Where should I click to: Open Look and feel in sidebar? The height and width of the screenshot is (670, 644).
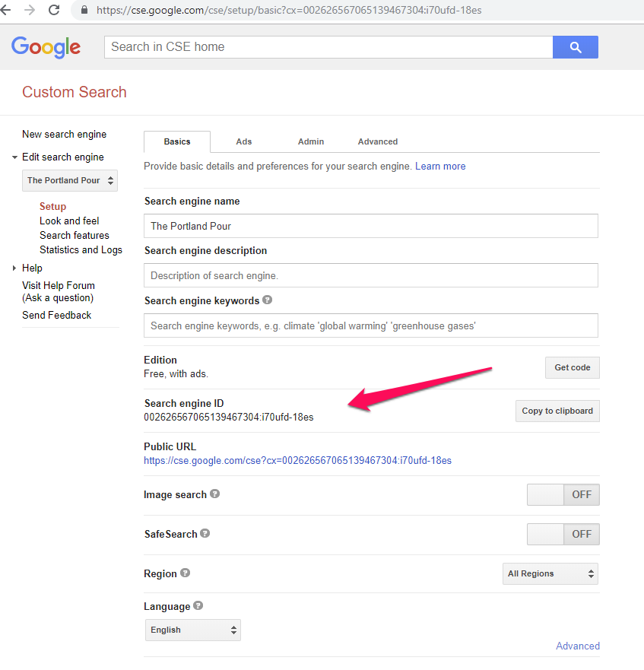tap(69, 221)
